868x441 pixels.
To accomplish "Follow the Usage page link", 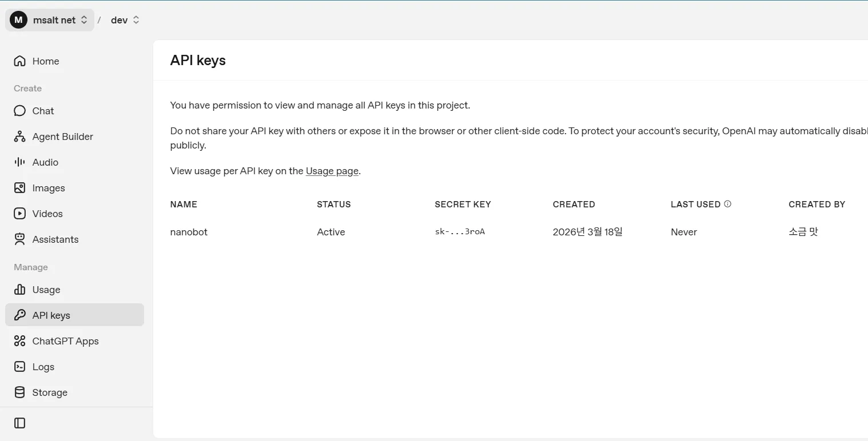I will pos(332,171).
